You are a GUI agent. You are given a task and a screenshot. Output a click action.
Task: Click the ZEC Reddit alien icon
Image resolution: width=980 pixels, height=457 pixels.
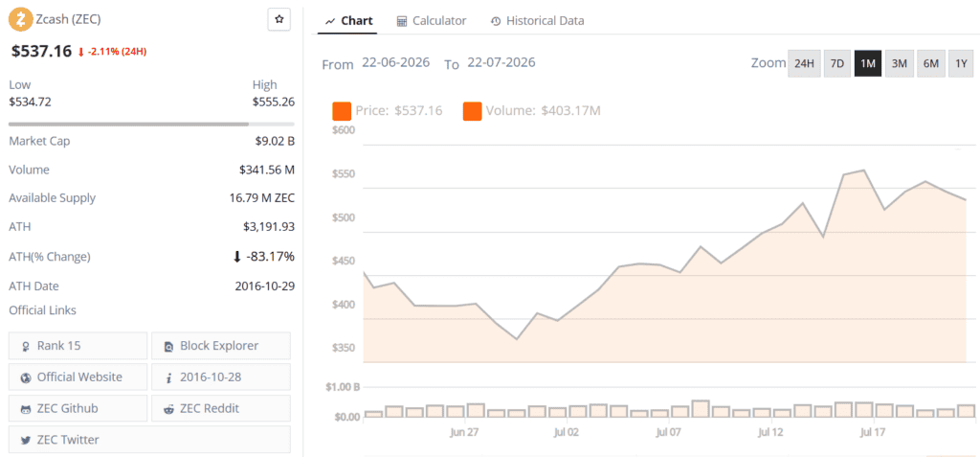168,409
